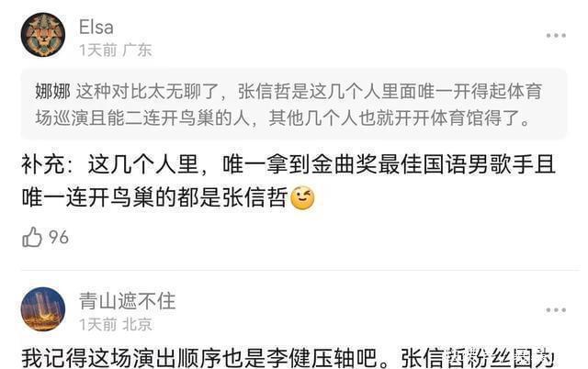Tap the 娜娜 name in the quoted reply
This screenshot has height=369, width=588.
(x=52, y=92)
